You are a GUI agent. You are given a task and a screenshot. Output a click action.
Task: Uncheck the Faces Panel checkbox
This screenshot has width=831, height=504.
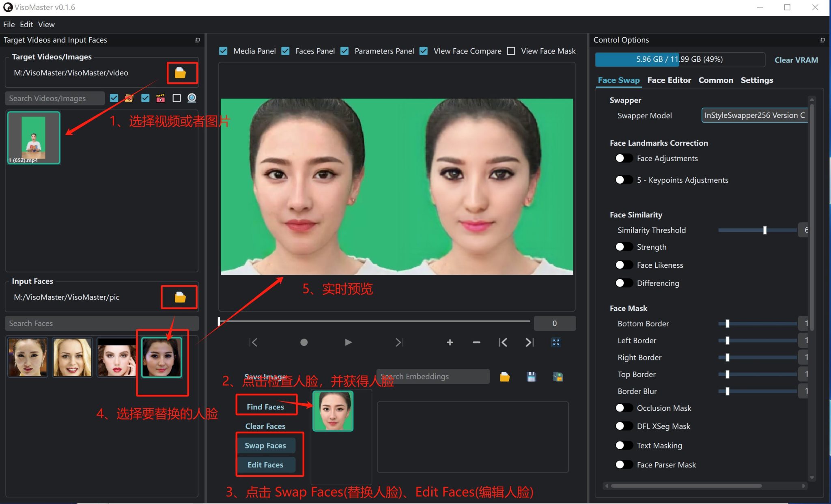click(286, 51)
